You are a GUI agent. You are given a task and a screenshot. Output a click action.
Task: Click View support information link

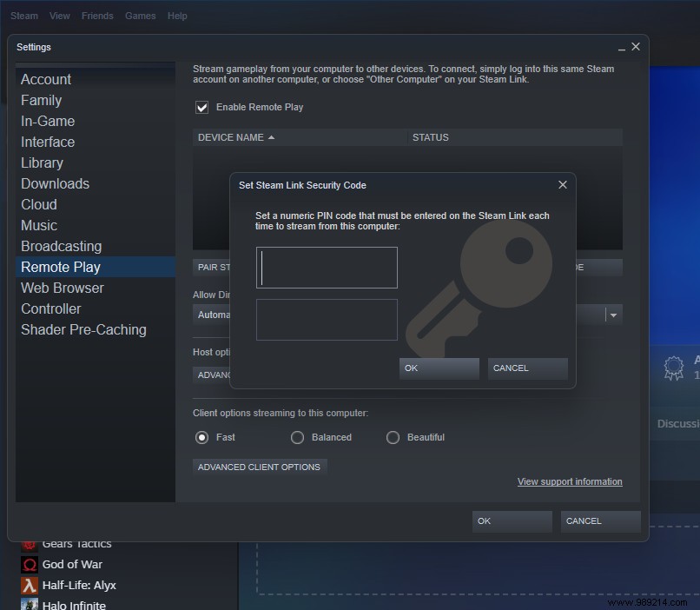[570, 481]
